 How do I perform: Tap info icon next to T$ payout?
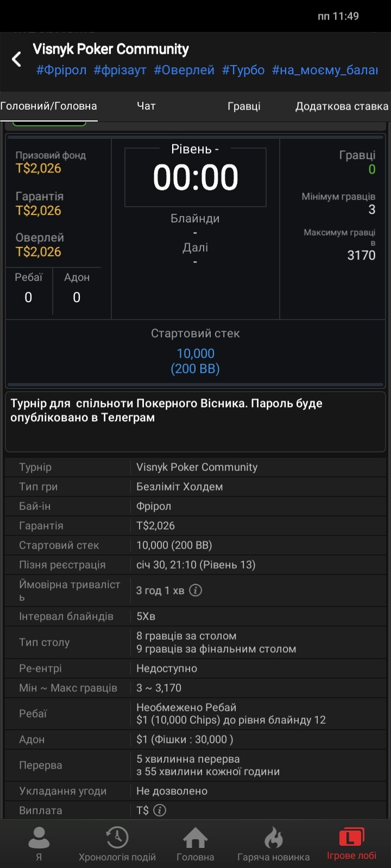pos(160,810)
